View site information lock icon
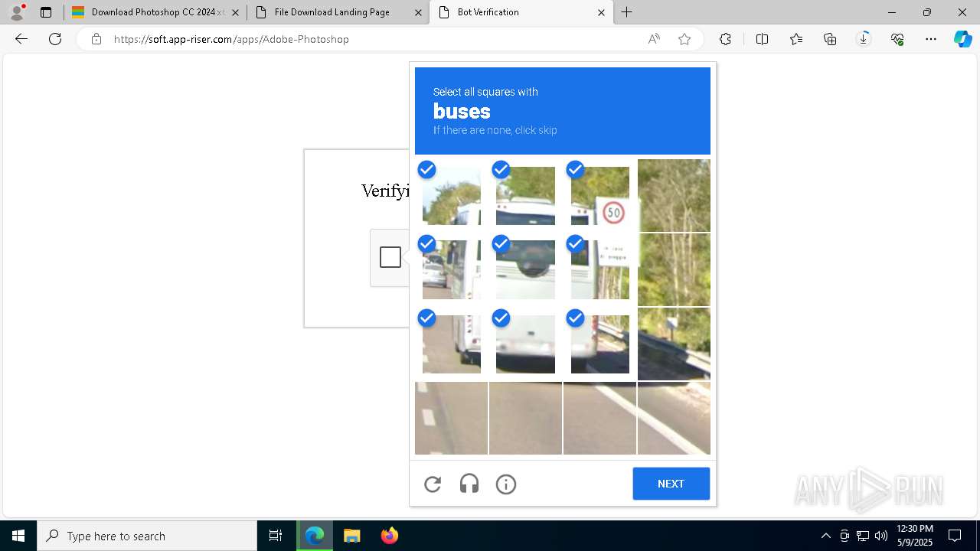Viewport: 980px width, 551px height. 96,39
